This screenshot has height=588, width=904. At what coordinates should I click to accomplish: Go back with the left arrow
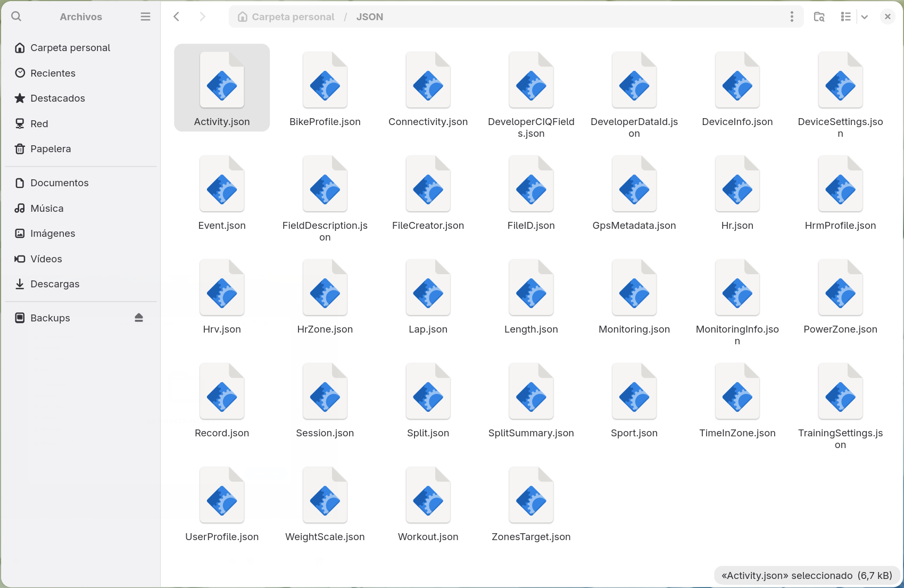click(177, 16)
